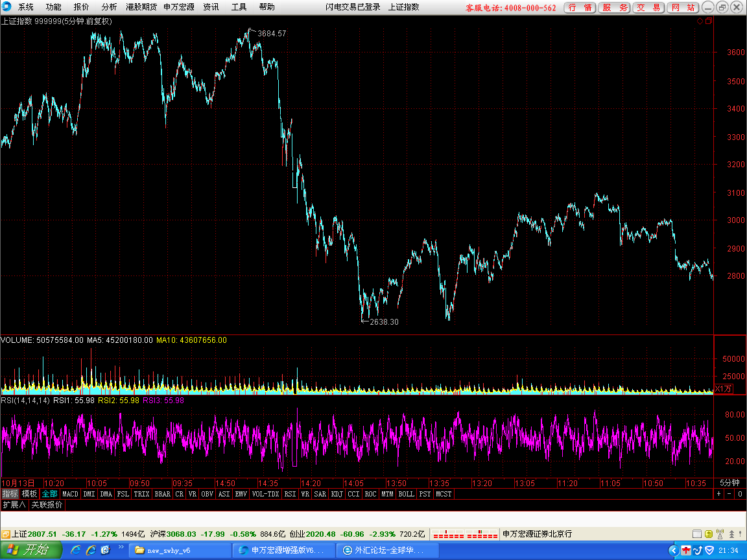Click the antenna signal icon in status bar
This screenshot has height=560, width=747.
(720, 534)
